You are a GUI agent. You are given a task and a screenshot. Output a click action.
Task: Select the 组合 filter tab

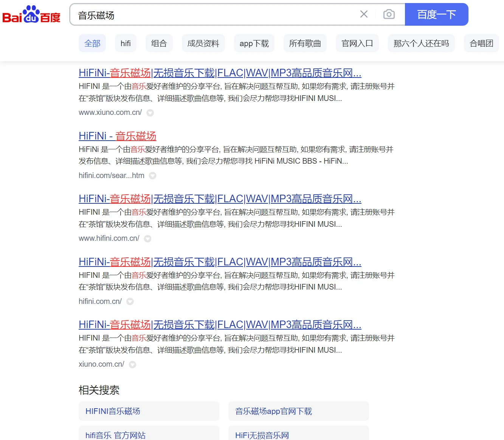(159, 43)
